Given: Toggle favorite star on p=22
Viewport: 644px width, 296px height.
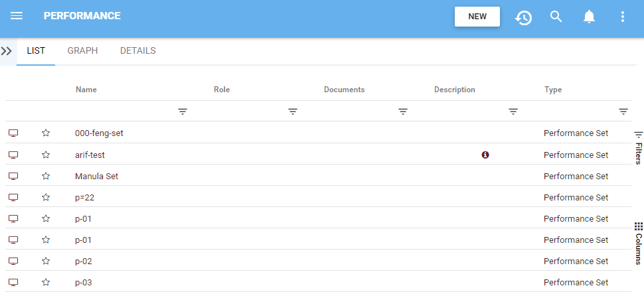Looking at the screenshot, I should click(46, 198).
